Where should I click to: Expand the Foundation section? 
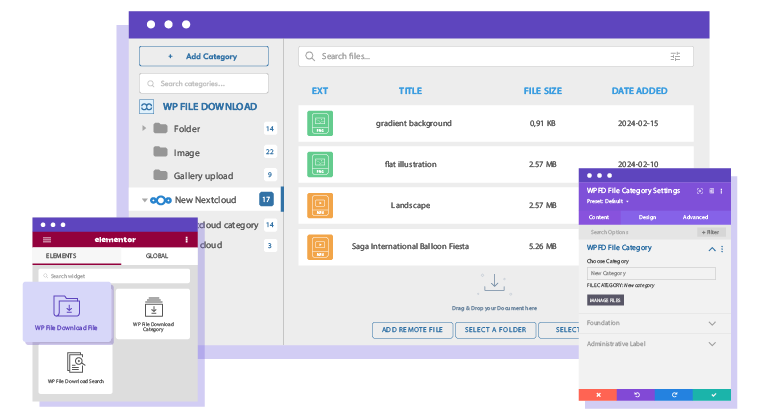pos(712,323)
